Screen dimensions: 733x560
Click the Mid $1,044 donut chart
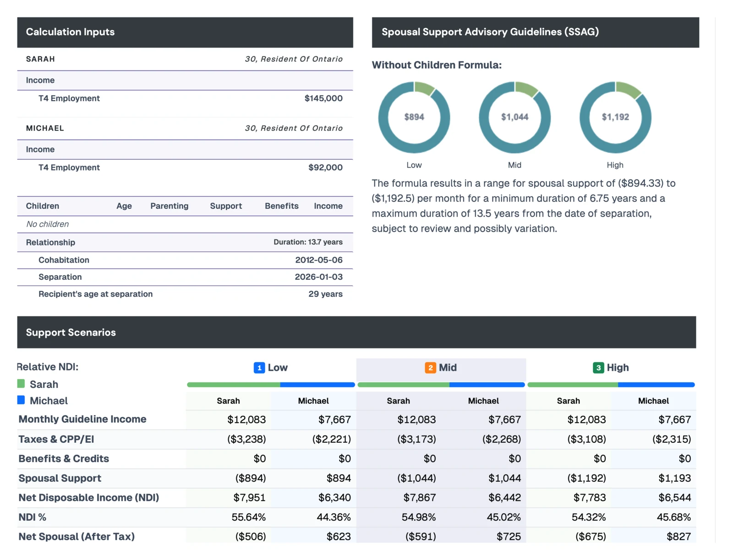515,117
